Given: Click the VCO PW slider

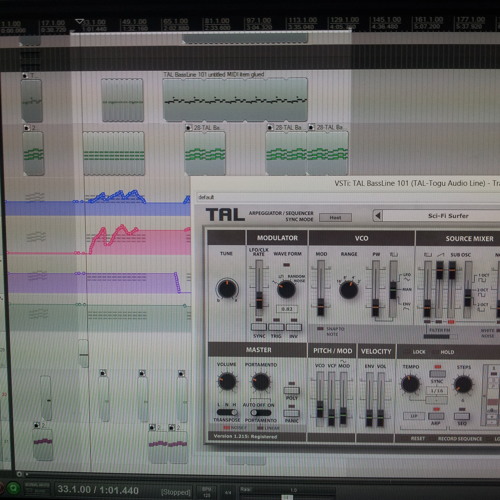Looking at the screenshot, I should coord(376,289).
